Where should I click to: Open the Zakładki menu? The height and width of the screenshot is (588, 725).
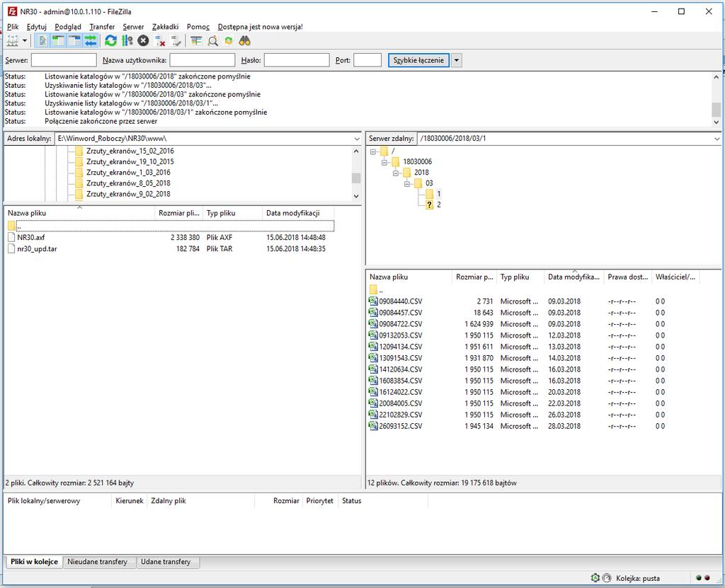(x=166, y=27)
